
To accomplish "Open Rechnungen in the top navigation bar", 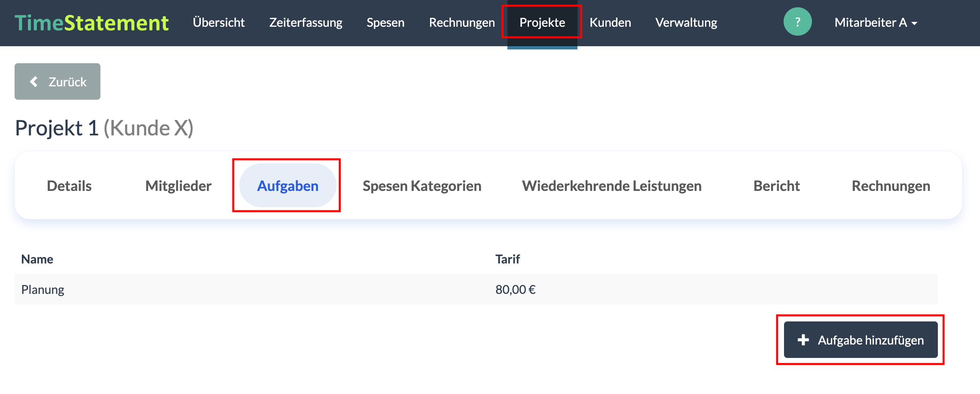I will click(462, 23).
